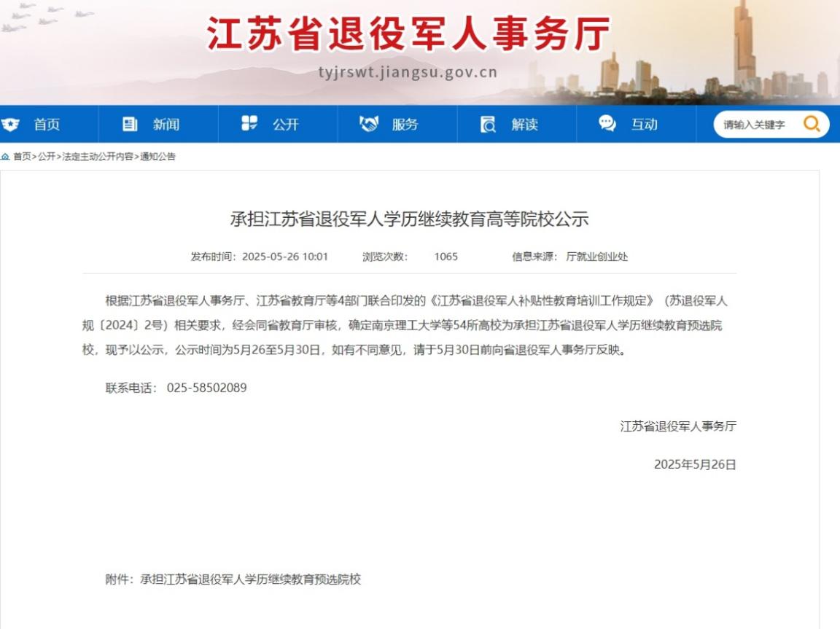
Task: Click the tyjrswt.jiangsu.gov.cn address in the banner
Action: coord(408,72)
